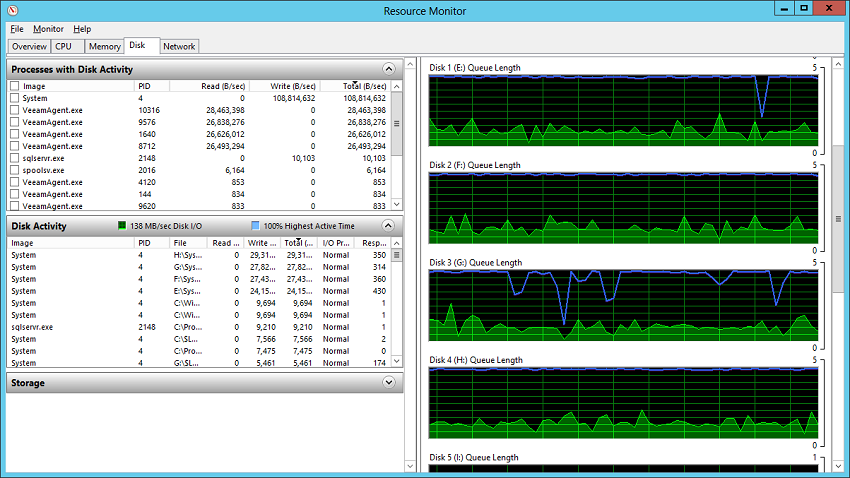Click VeeamAgent.exe PID 9620 row
850x478 pixels.
click(x=199, y=206)
